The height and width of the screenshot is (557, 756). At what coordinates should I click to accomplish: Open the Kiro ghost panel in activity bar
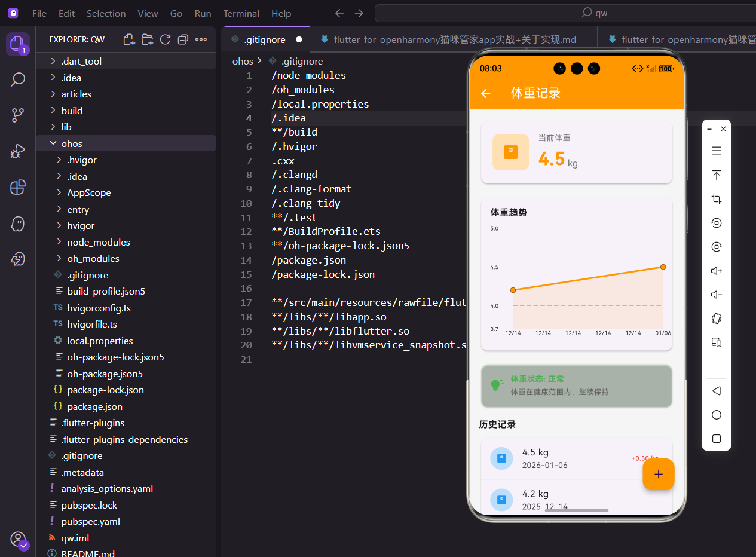(x=18, y=224)
